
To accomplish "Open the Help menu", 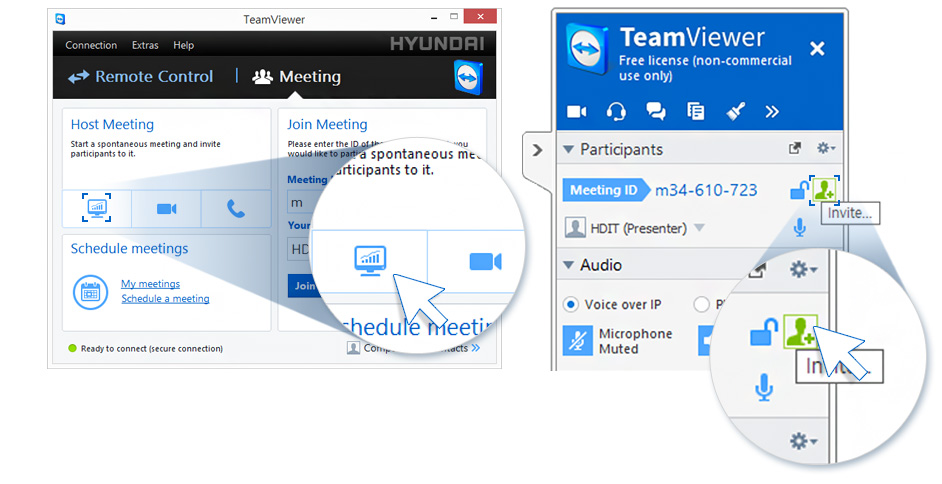I will pos(183,45).
